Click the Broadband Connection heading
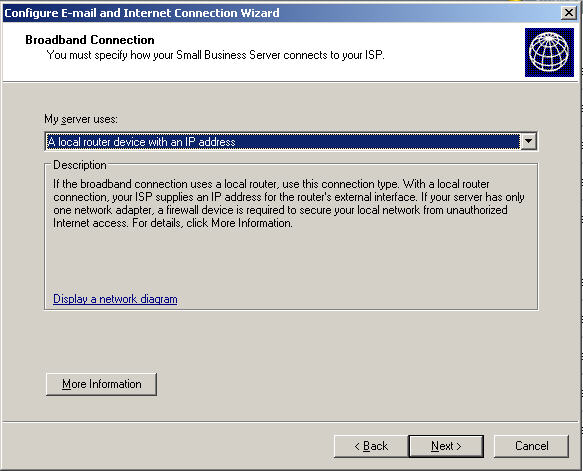 click(90, 40)
